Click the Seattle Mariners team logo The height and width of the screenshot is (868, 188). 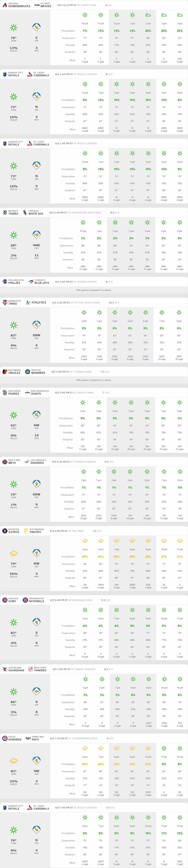pos(28,372)
